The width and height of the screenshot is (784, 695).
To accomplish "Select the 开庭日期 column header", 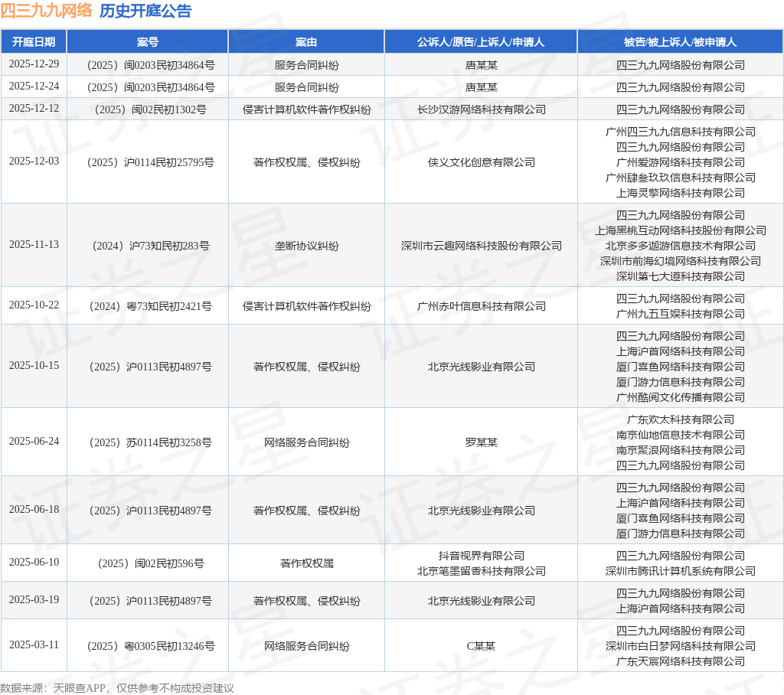I will click(x=34, y=42).
